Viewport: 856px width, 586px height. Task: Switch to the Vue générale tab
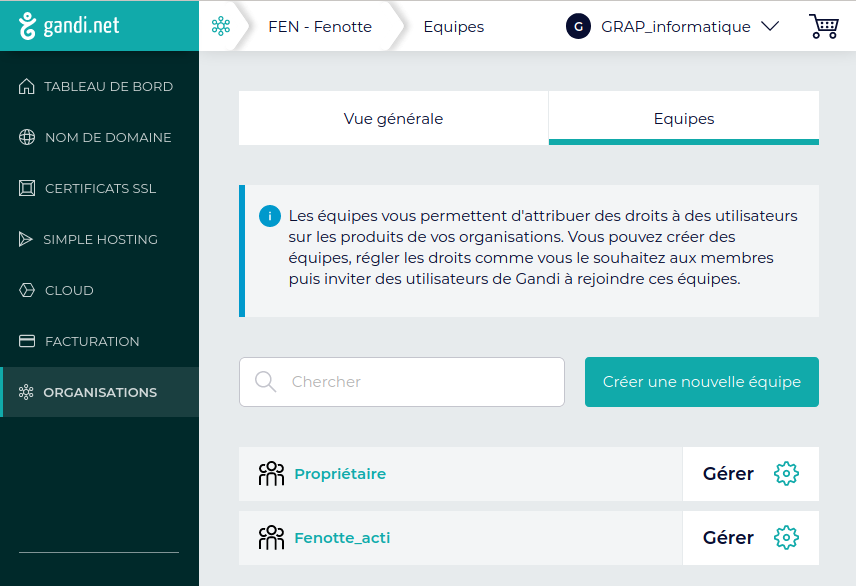(x=393, y=118)
